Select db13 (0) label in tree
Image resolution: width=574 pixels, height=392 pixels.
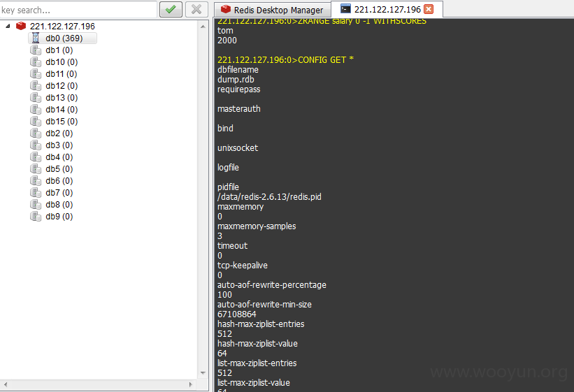point(62,98)
